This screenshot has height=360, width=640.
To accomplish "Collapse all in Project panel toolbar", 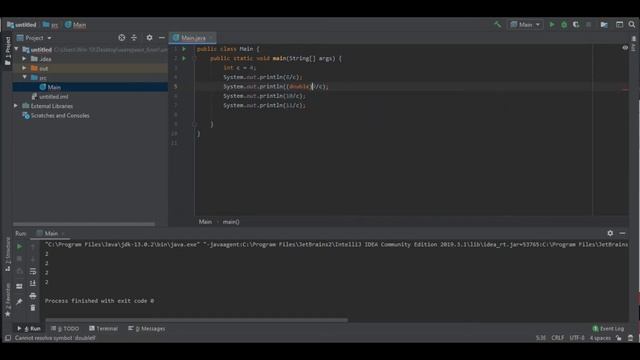I will pos(134,38).
